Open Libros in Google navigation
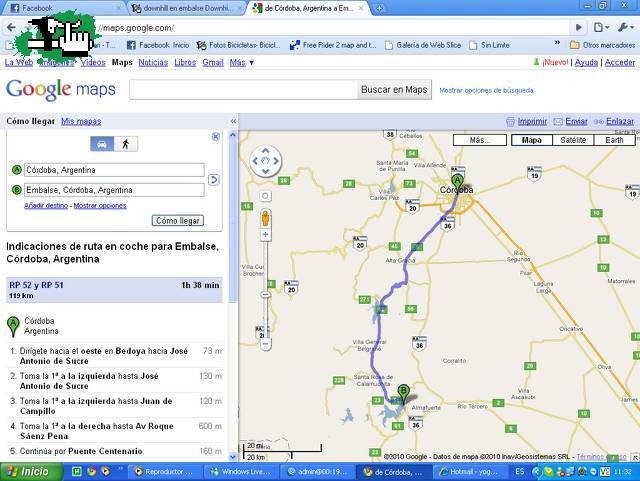 pyautogui.click(x=185, y=62)
